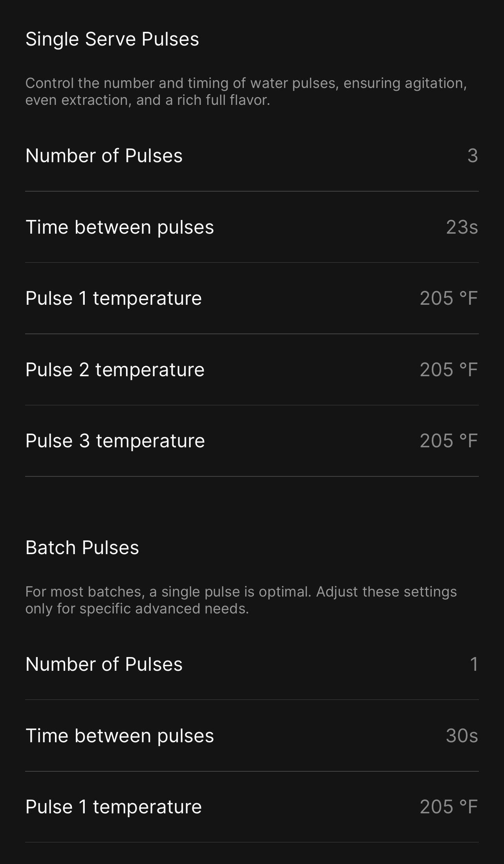Viewport: 504px width, 864px height.
Task: Select Single Serve Pulse 1 temperature label
Action: click(113, 298)
